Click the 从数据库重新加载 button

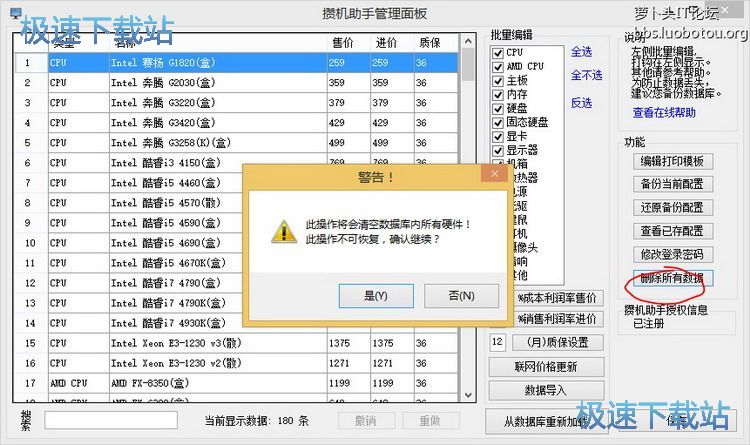point(546,422)
